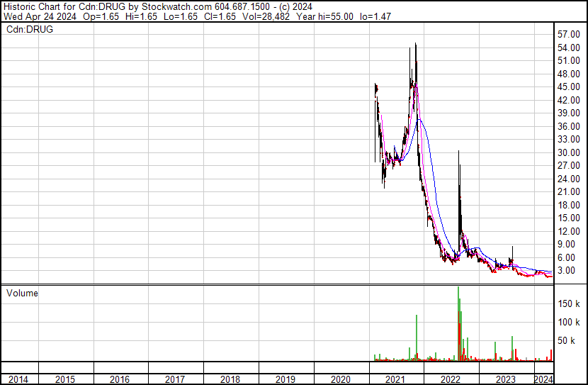588x385 pixels.
Task: Click the 2022 price spike near 30
Action: click(459, 152)
